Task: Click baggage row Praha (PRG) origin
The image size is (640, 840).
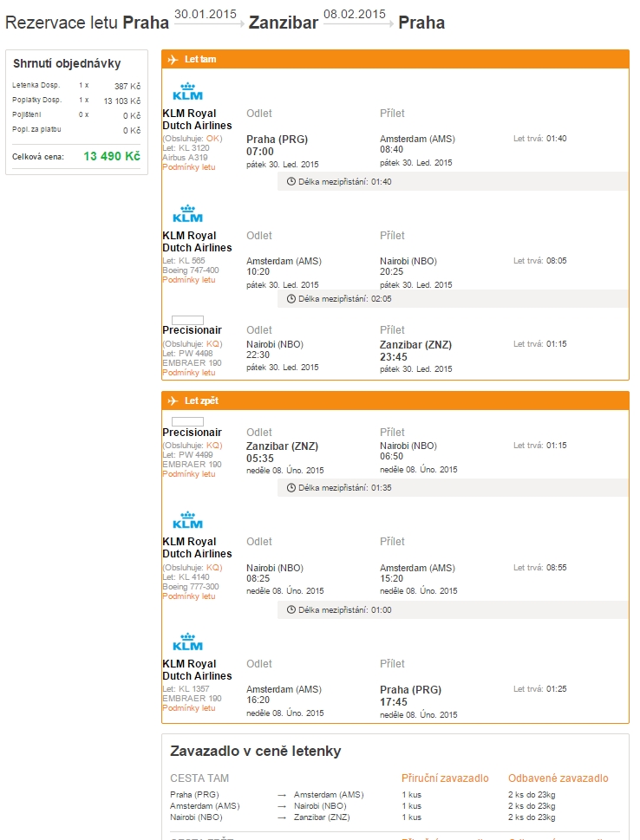Action: 194,794
